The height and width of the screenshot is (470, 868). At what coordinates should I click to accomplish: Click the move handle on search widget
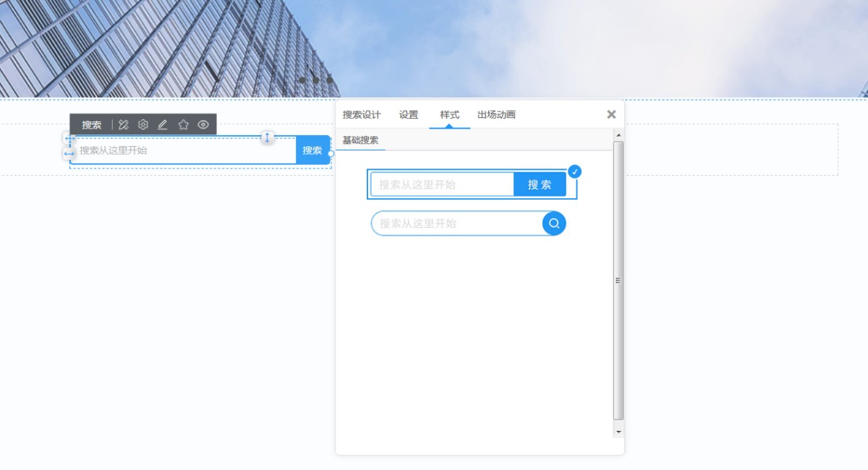69,139
